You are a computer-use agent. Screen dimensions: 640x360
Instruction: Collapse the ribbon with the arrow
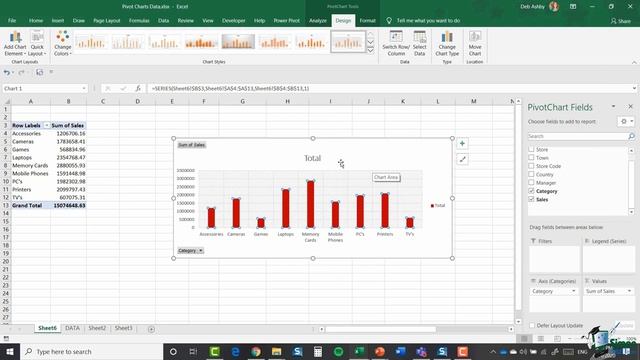click(x=634, y=62)
